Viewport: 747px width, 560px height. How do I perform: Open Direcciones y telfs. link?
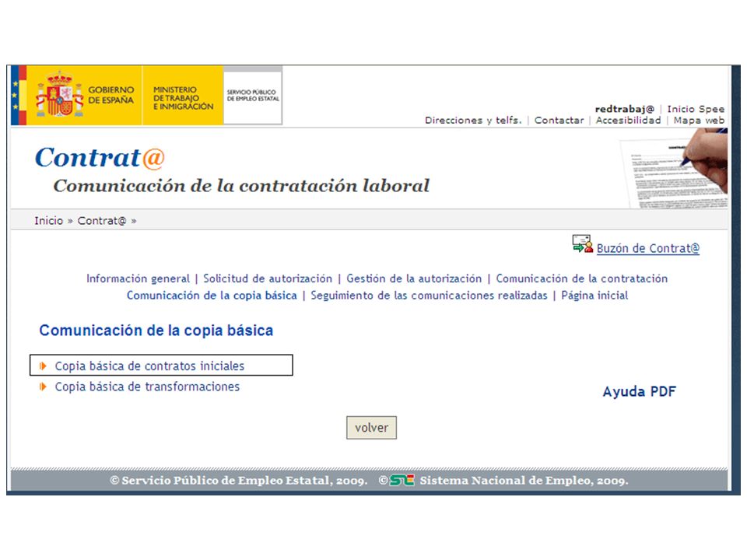coord(474,120)
